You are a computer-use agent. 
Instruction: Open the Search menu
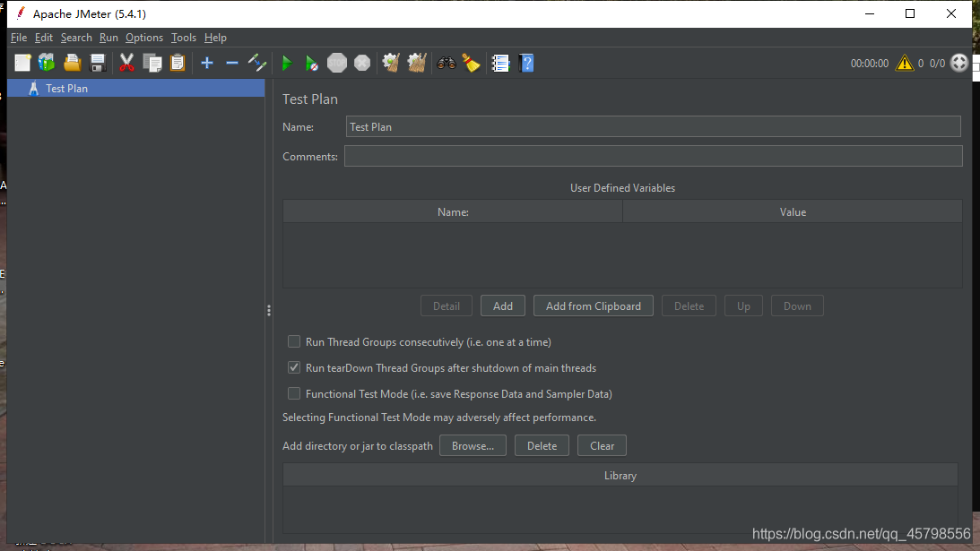coord(76,38)
